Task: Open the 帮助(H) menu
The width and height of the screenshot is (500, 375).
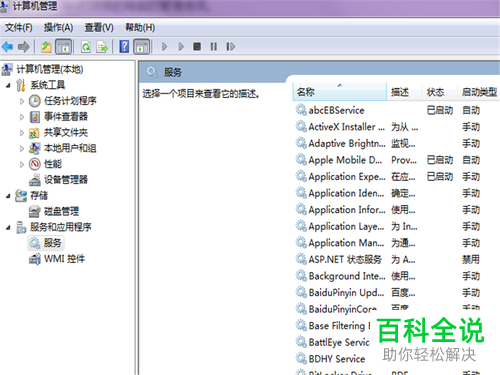Action: pyautogui.click(x=140, y=28)
